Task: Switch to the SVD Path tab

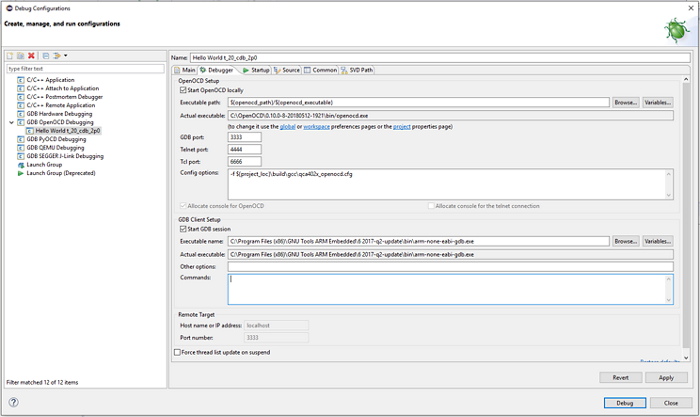Action: coord(357,70)
